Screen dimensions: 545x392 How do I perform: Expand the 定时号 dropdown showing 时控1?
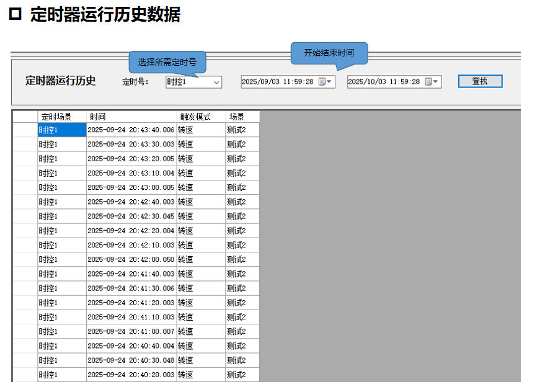tap(216, 82)
